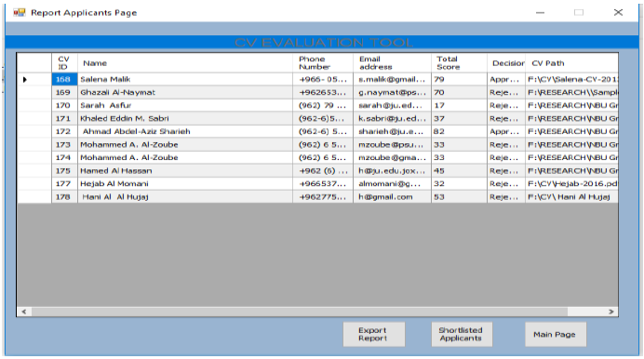Click CV ID cell 170
The width and height of the screenshot is (644, 359).
click(x=64, y=105)
